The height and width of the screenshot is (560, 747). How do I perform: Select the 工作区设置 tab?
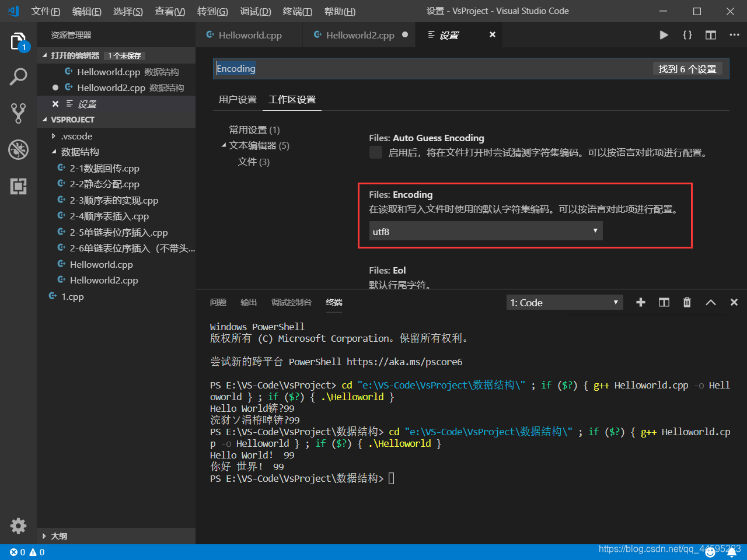292,100
